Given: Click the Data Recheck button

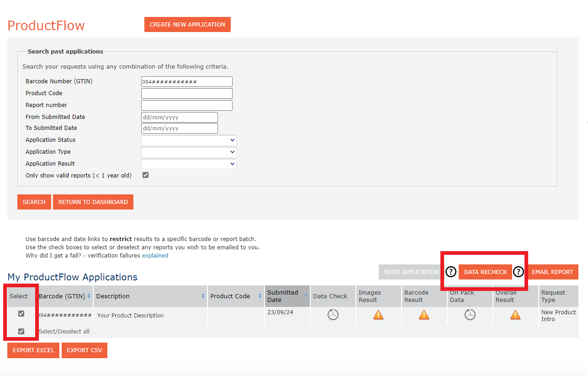Looking at the screenshot, I should [486, 272].
